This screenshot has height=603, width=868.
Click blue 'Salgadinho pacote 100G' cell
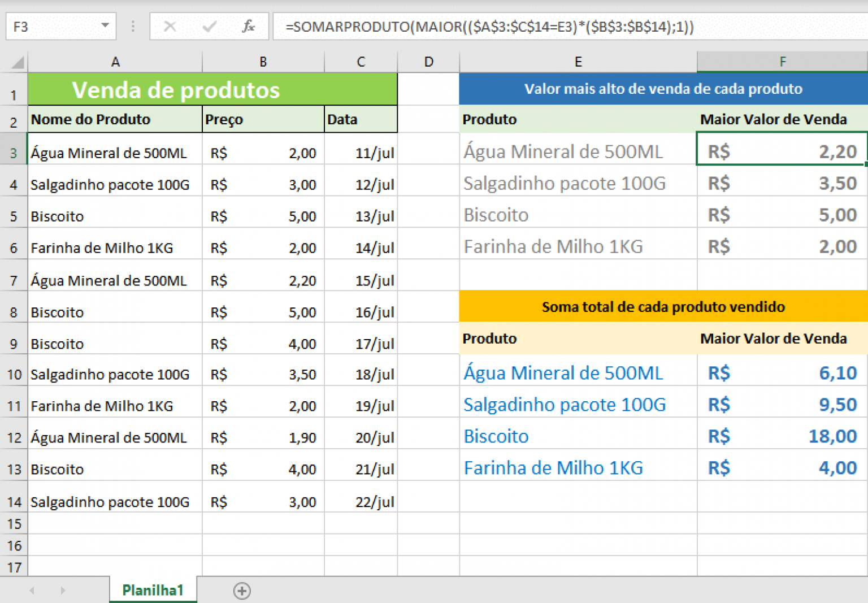[578, 402]
